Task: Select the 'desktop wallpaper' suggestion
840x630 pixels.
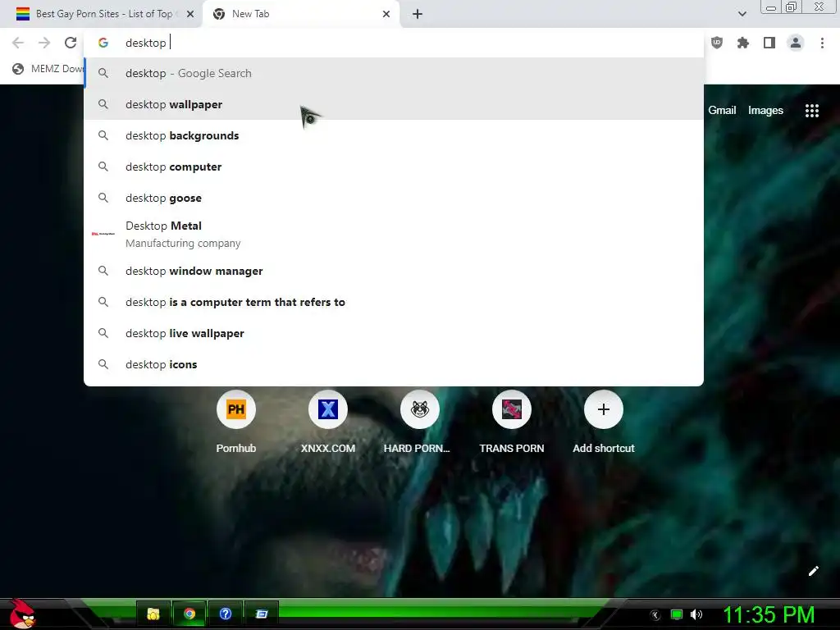Action: coord(393,104)
